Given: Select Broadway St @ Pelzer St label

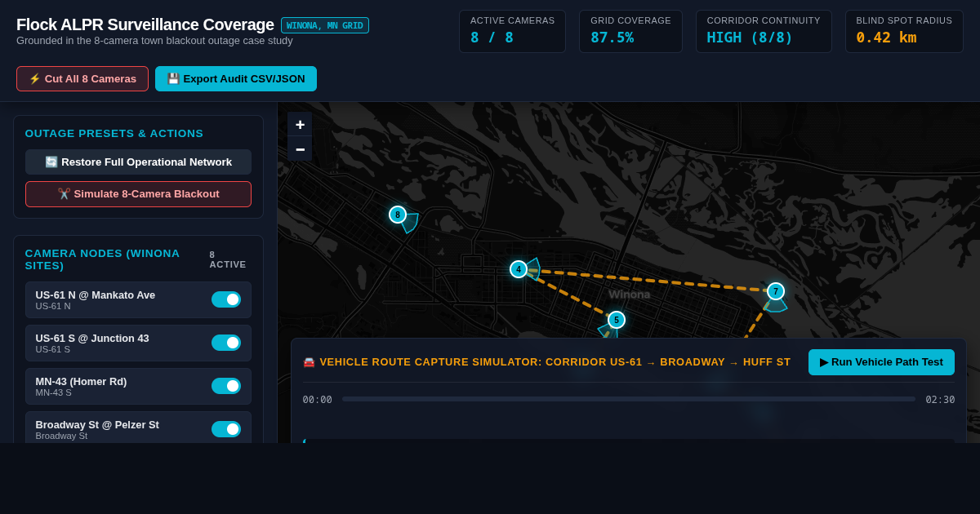Looking at the screenshot, I should (x=97, y=425).
